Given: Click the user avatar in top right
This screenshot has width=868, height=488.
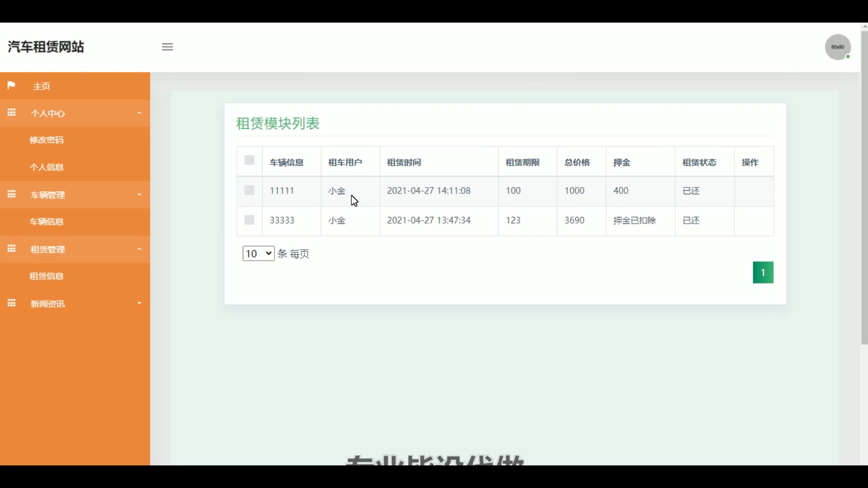Looking at the screenshot, I should pyautogui.click(x=838, y=47).
